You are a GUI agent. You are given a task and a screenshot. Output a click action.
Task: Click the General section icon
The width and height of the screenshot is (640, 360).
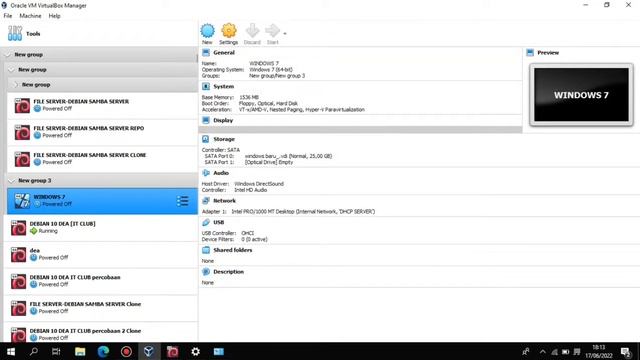click(206, 53)
